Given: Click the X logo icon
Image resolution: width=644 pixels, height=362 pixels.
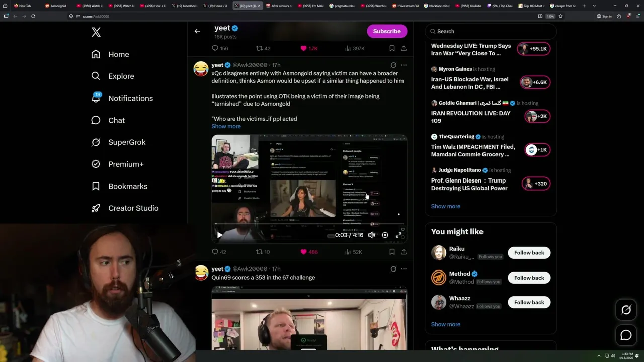Looking at the screenshot, I should tap(96, 32).
